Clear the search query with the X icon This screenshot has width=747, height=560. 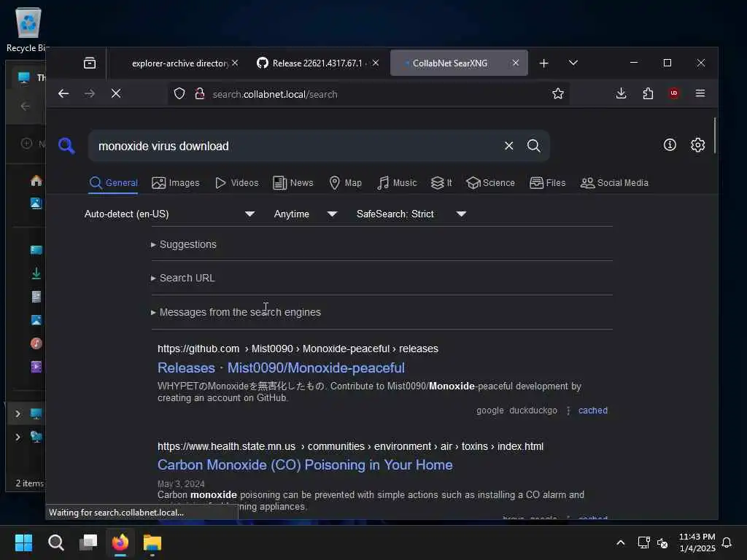508,146
